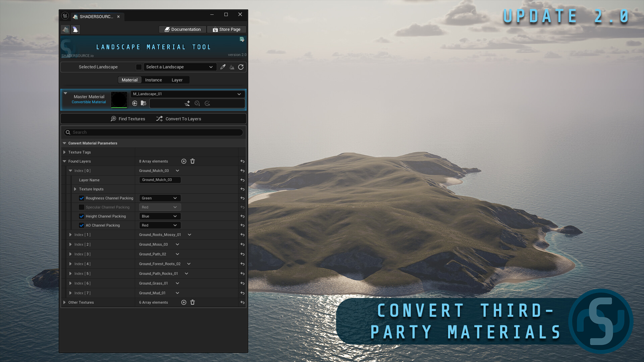The width and height of the screenshot is (644, 362).
Task: Open the Documentation page
Action: [x=182, y=29]
